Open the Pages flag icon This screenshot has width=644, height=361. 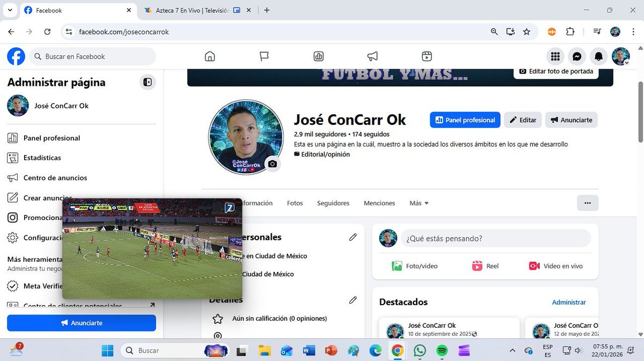(x=264, y=56)
